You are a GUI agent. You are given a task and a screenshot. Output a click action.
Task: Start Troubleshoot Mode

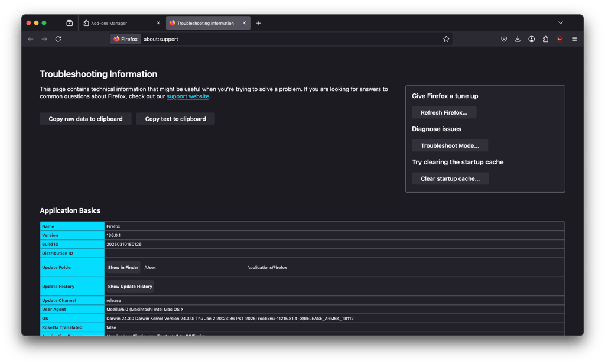[x=450, y=145]
